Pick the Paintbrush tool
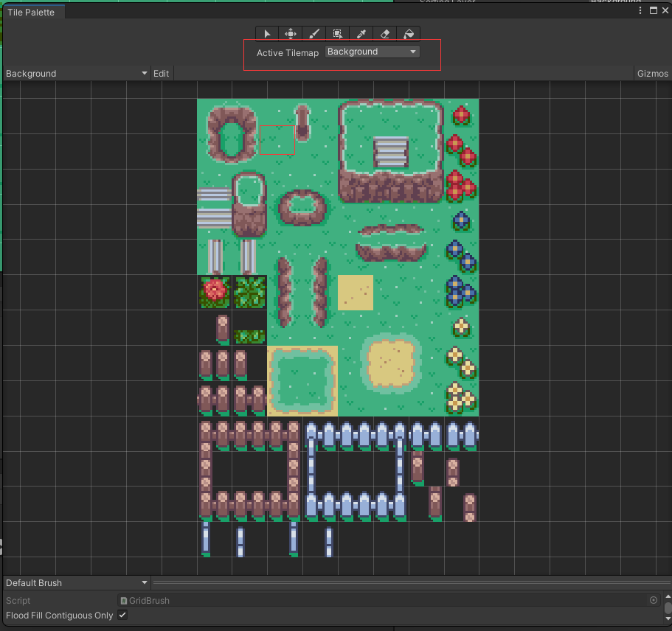This screenshot has width=672, height=631. click(x=314, y=34)
